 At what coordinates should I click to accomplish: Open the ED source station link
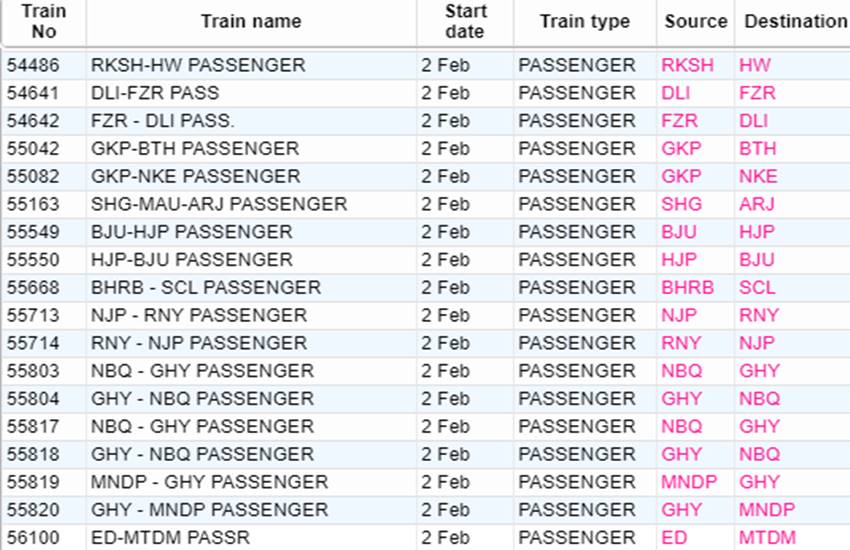click(x=674, y=538)
